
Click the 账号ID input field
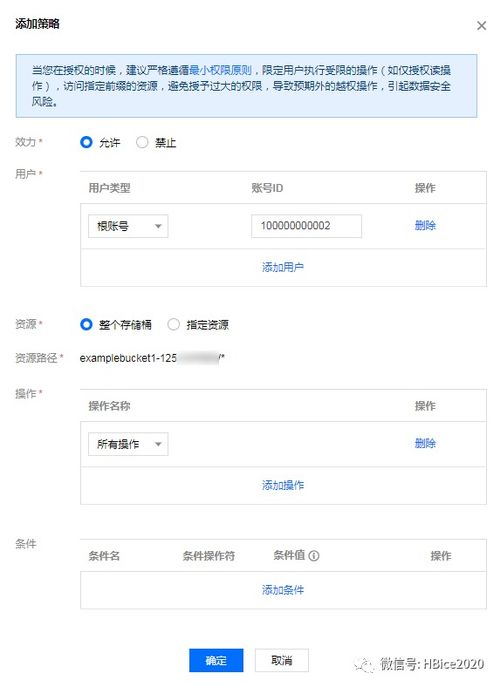306,226
